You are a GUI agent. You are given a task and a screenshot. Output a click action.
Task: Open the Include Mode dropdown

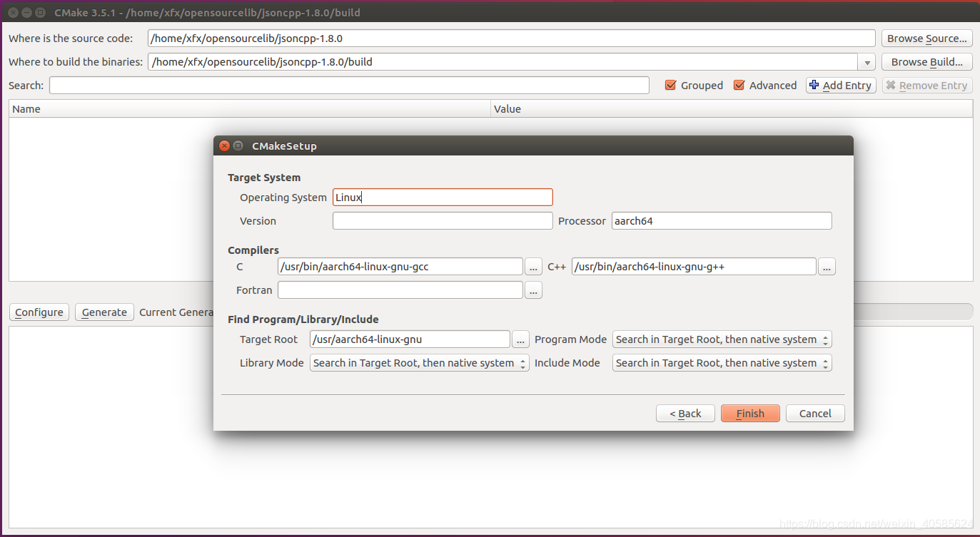722,363
